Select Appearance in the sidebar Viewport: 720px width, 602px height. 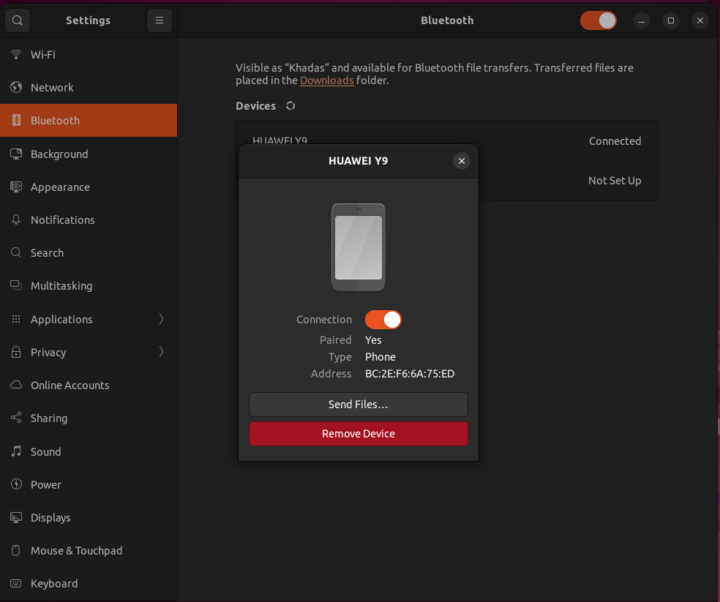[89, 187]
